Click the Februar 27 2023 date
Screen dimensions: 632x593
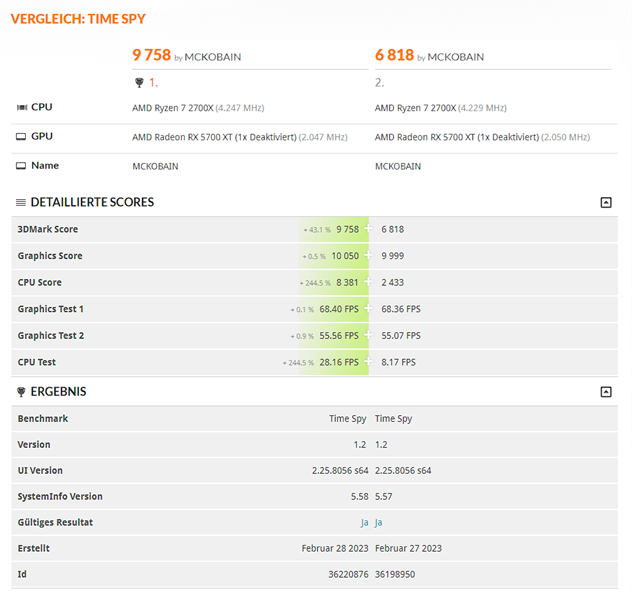coord(408,548)
